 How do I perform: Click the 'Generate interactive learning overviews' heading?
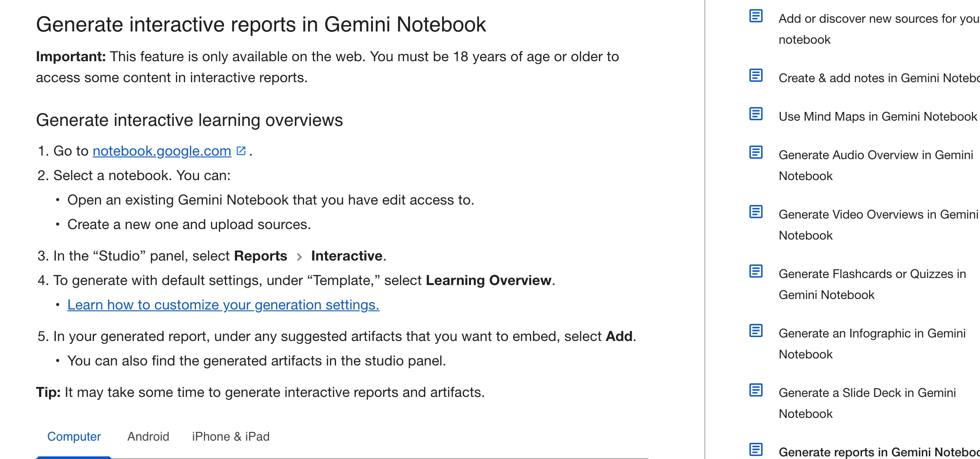pyautogui.click(x=189, y=120)
